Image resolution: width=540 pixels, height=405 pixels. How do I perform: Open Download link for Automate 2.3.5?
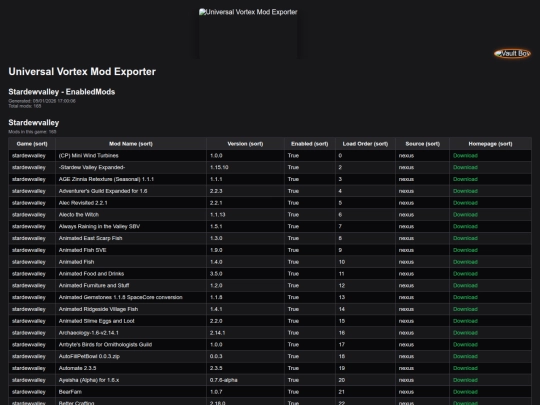465,368
